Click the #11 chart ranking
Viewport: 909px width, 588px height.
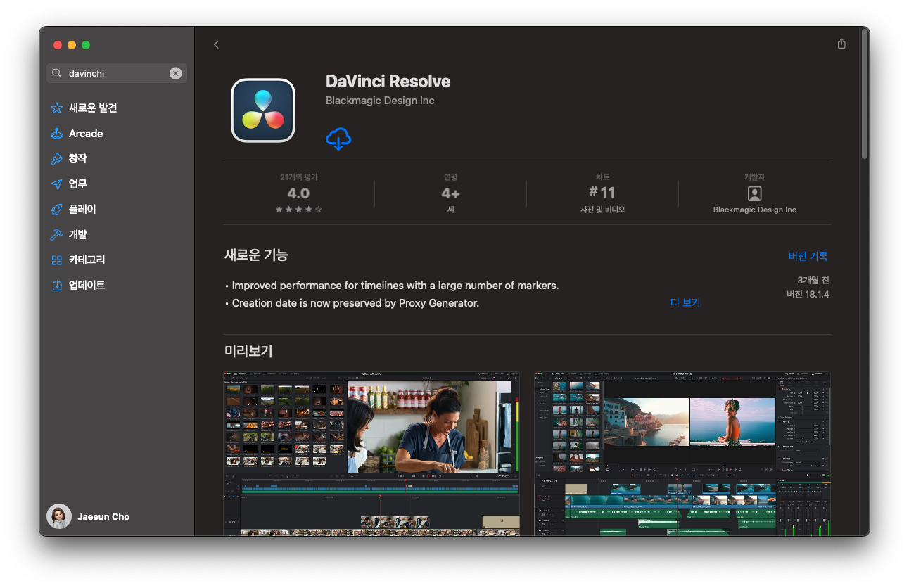tap(602, 193)
